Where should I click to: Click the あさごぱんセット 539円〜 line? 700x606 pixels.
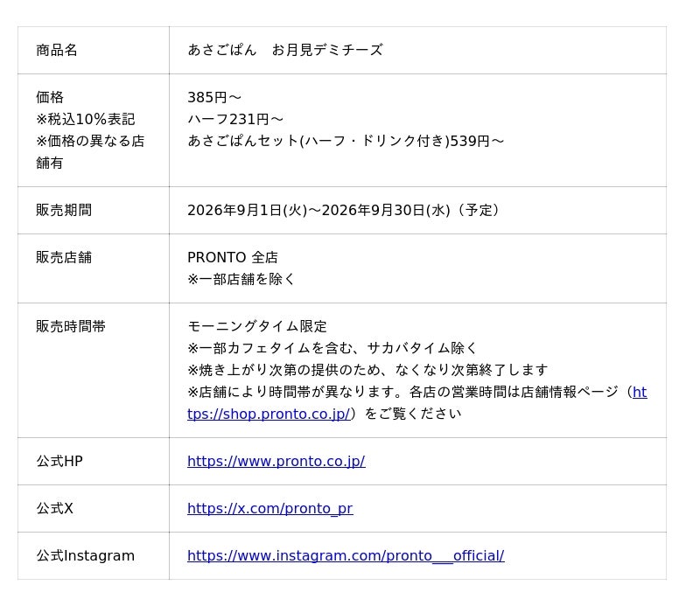coord(346,141)
